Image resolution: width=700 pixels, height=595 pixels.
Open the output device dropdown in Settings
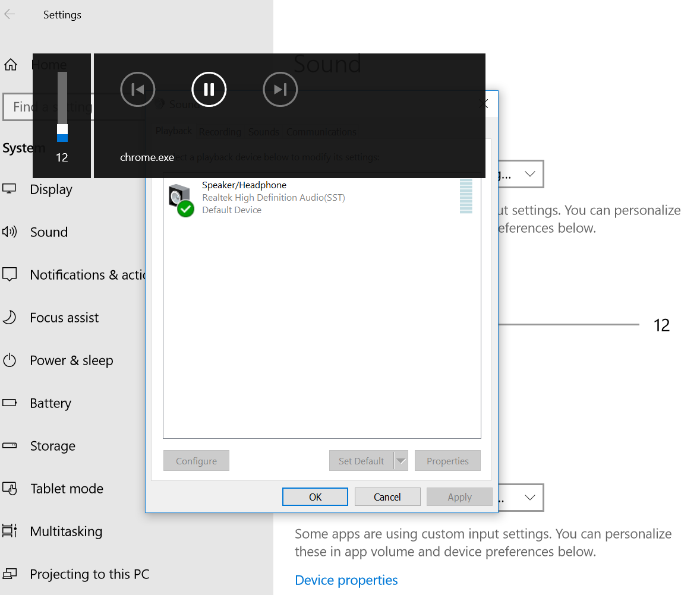pyautogui.click(x=521, y=174)
